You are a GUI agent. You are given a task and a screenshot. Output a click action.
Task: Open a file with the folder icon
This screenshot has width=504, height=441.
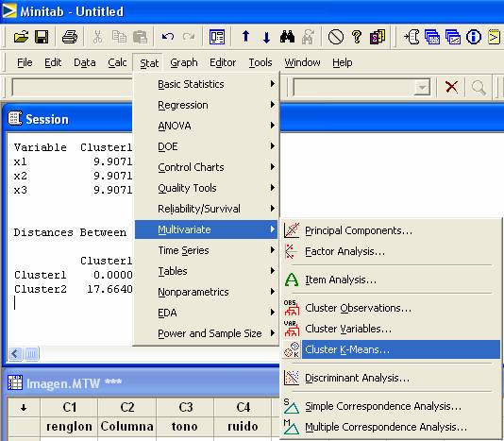21,37
